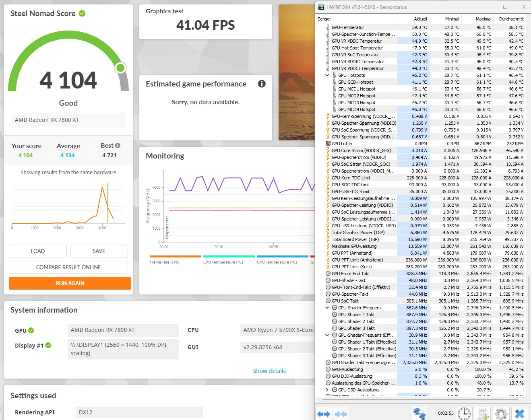
Task: Click lightning icon of Total Board Power row
Action: pos(328,239)
